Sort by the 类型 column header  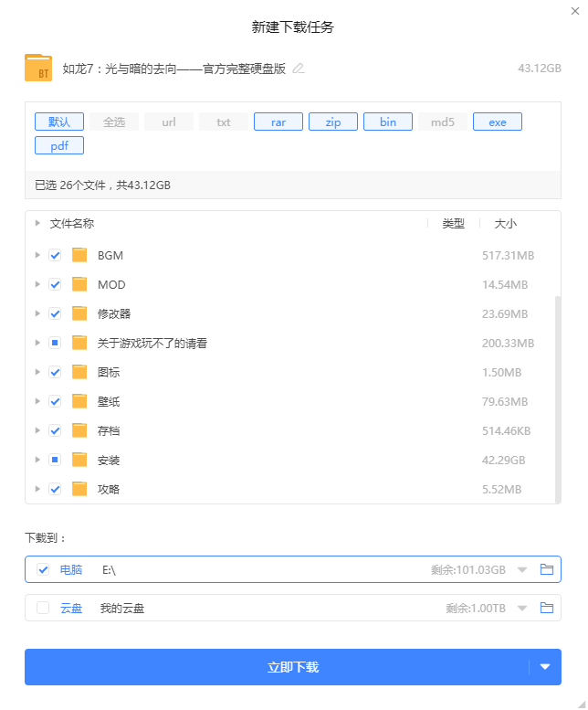pyautogui.click(x=453, y=223)
